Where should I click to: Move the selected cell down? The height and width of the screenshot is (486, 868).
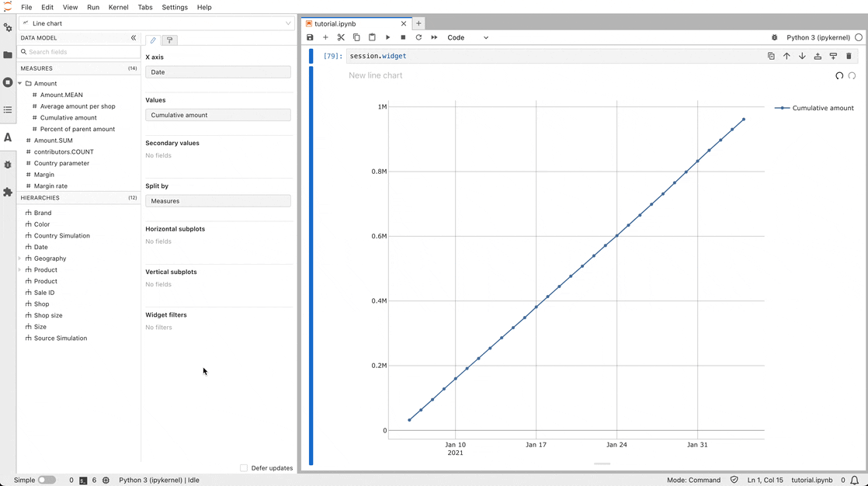(802, 56)
